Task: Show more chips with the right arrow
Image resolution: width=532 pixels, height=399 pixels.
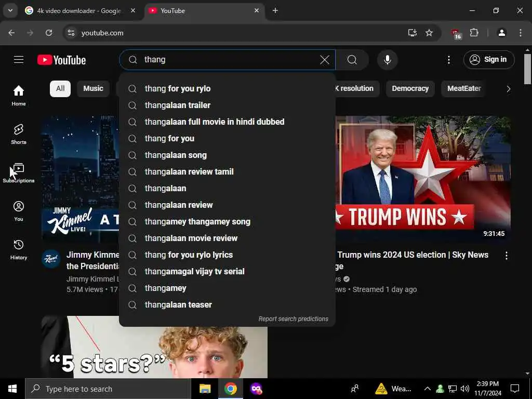Action: pyautogui.click(x=508, y=89)
